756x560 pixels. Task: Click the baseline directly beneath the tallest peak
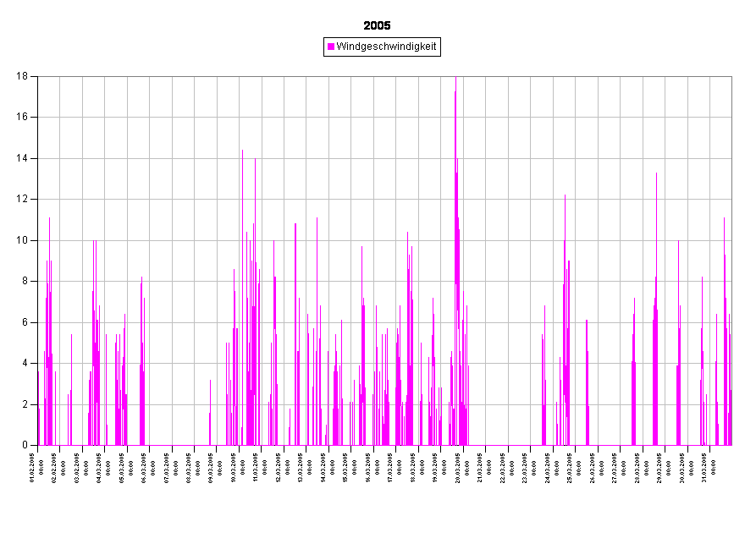point(455,445)
